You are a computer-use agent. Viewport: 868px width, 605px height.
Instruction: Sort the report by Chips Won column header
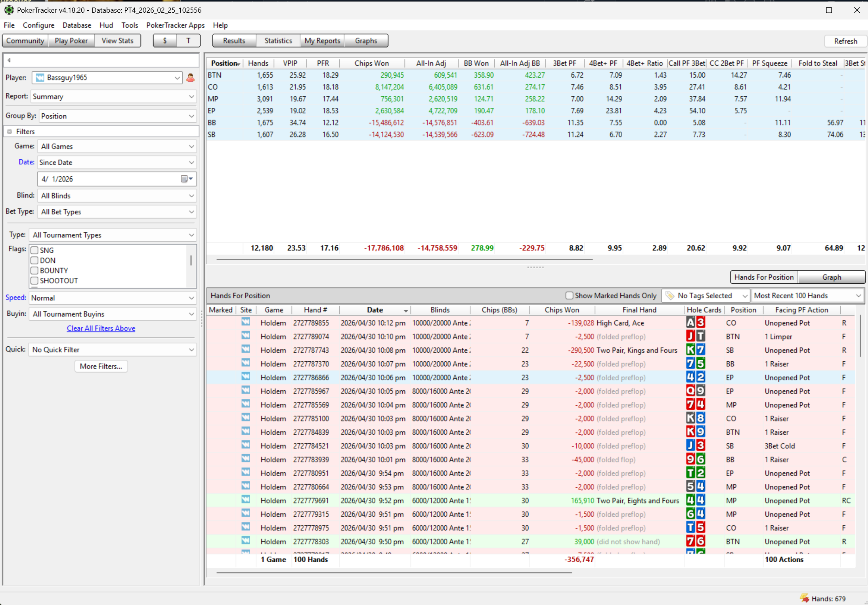[371, 63]
